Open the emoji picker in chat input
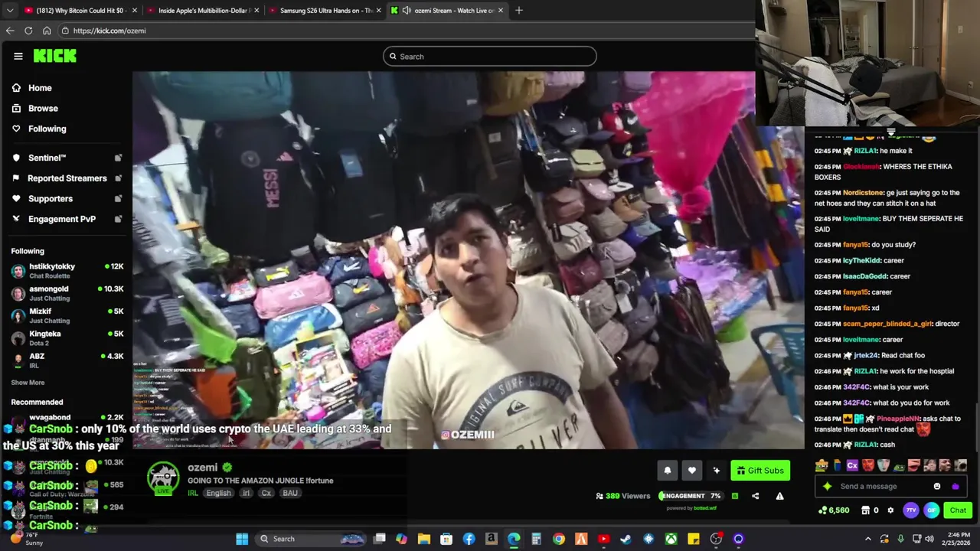 [937, 487]
